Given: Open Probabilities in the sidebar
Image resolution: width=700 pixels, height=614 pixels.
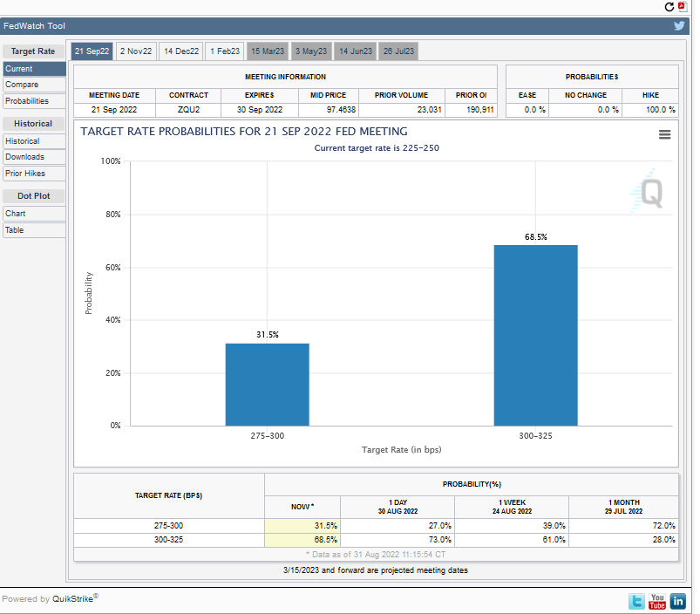Looking at the screenshot, I should [34, 101].
